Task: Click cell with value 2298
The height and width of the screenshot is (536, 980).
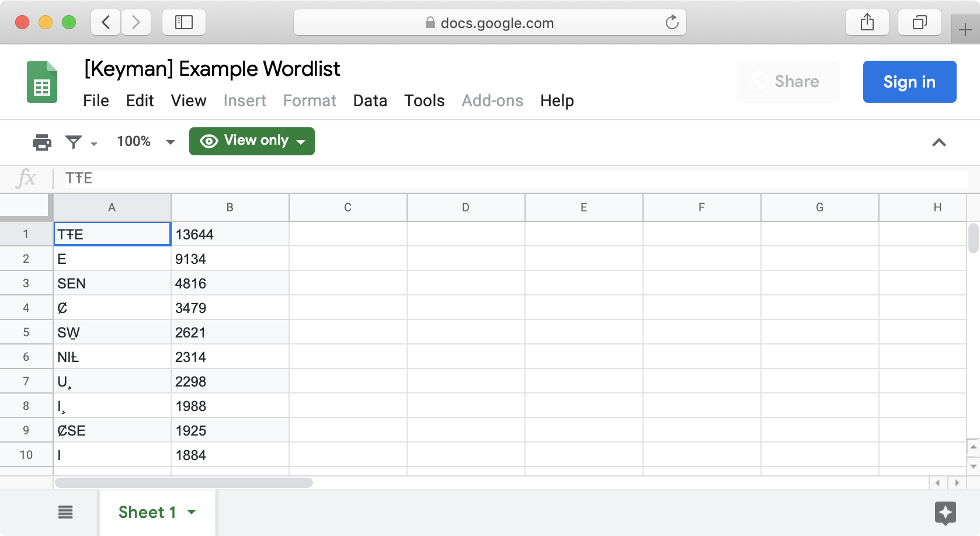Action: (230, 381)
